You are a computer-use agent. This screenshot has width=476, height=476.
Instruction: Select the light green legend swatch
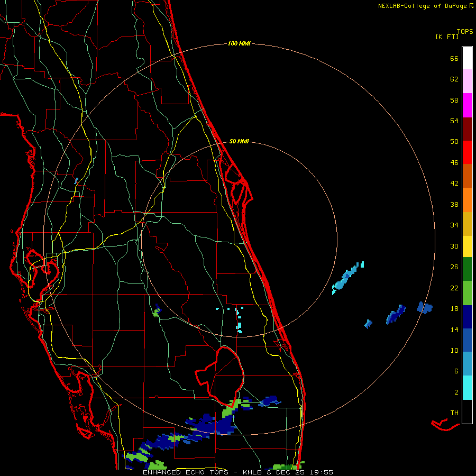(x=467, y=293)
